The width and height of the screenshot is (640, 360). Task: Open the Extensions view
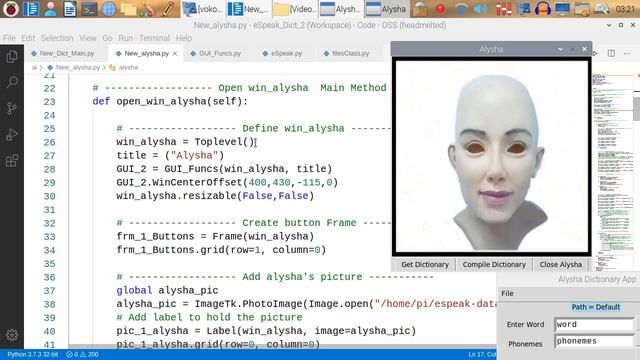point(12,161)
